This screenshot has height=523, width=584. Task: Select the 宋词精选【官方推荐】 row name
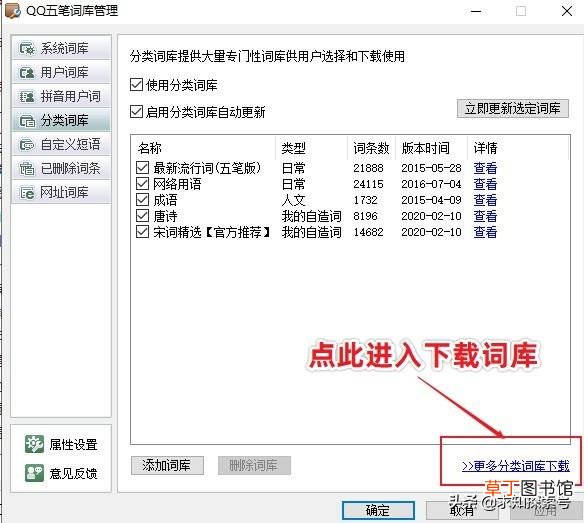212,232
